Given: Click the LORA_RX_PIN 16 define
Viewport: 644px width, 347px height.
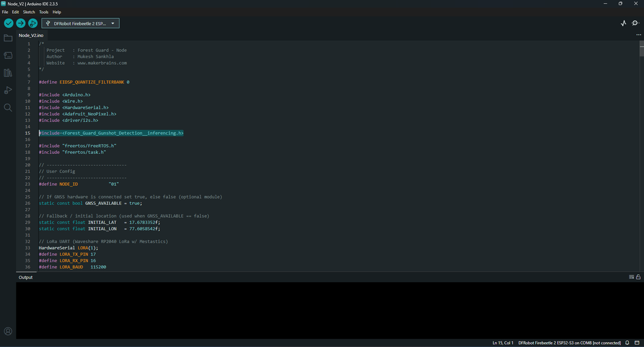Looking at the screenshot, I should pos(67,260).
